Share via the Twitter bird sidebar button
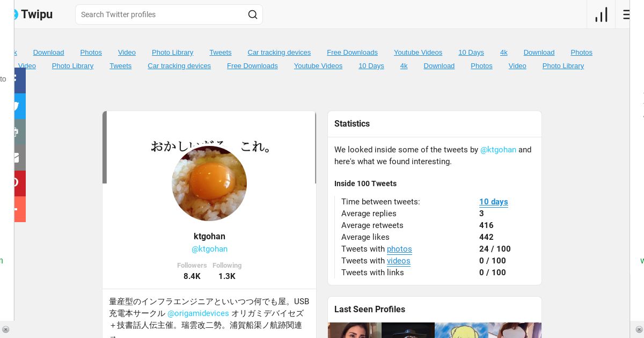This screenshot has height=338, width=644. tap(20, 106)
